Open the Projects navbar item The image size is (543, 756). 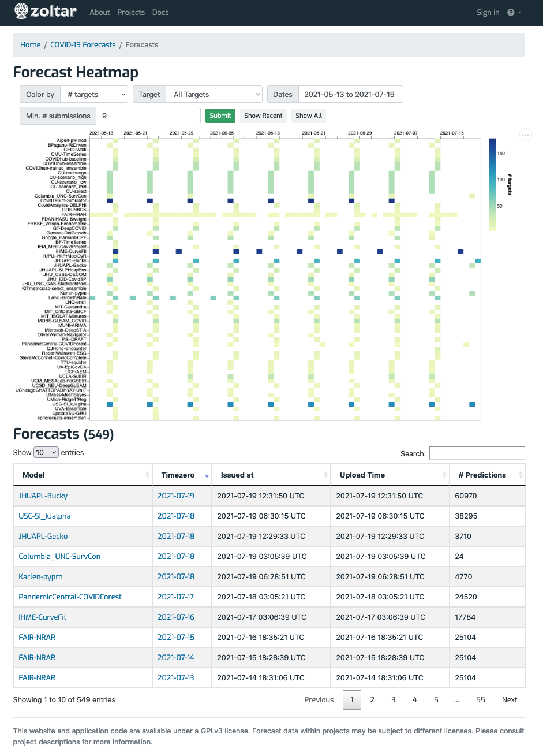pyautogui.click(x=131, y=12)
